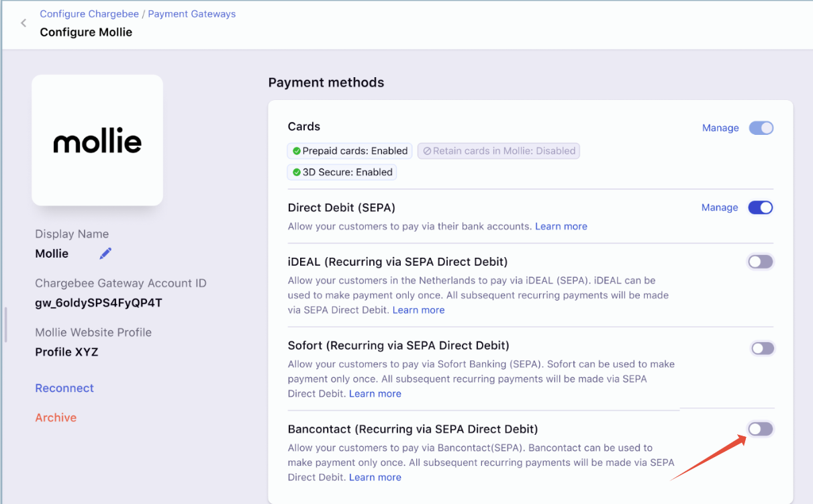813x504 pixels.
Task: Open Learn more under Direct Debit (SEPA)
Action: click(561, 226)
